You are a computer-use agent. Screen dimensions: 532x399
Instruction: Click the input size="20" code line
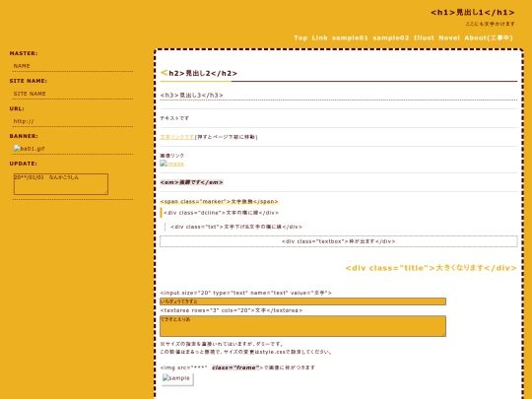point(245,293)
